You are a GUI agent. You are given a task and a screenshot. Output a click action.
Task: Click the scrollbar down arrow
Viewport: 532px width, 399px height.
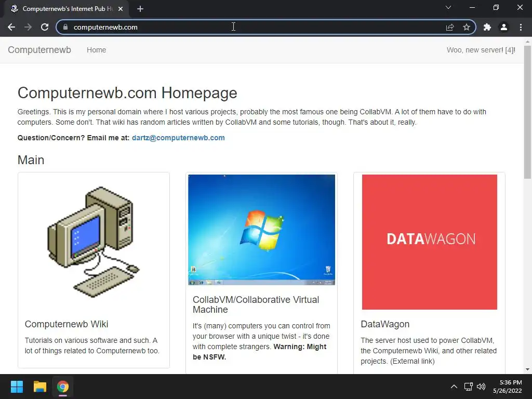click(528, 369)
